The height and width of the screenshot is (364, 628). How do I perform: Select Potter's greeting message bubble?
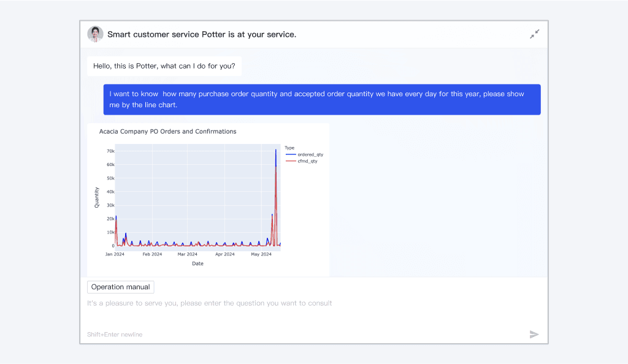[x=164, y=66]
